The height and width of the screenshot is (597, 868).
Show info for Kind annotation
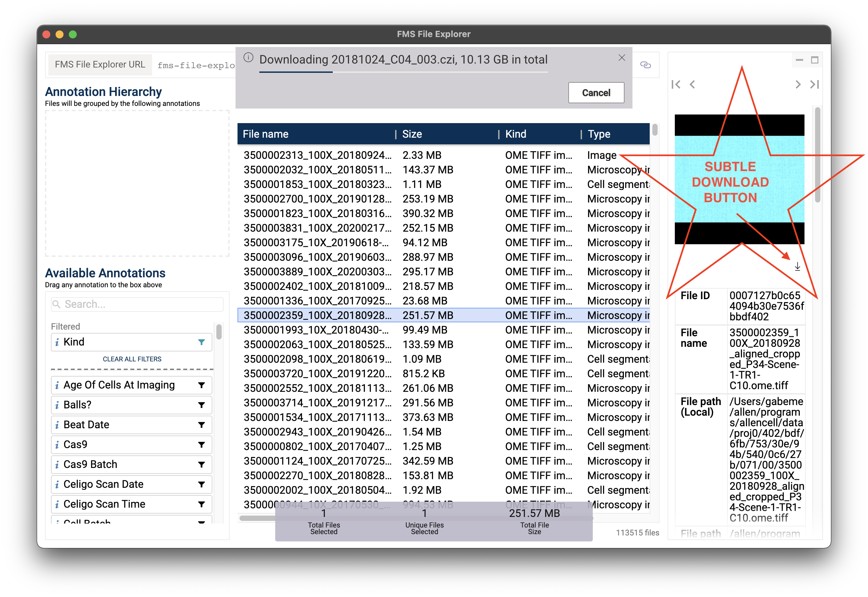point(57,342)
